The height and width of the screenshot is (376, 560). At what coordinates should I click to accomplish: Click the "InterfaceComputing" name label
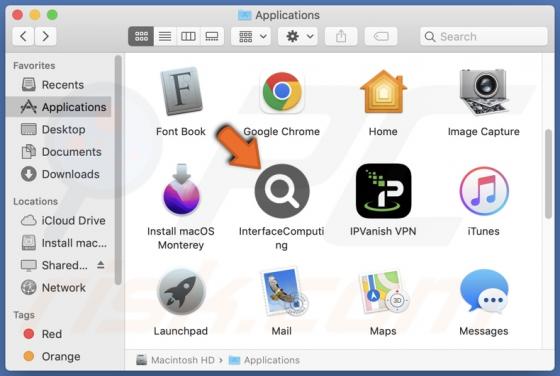(281, 238)
